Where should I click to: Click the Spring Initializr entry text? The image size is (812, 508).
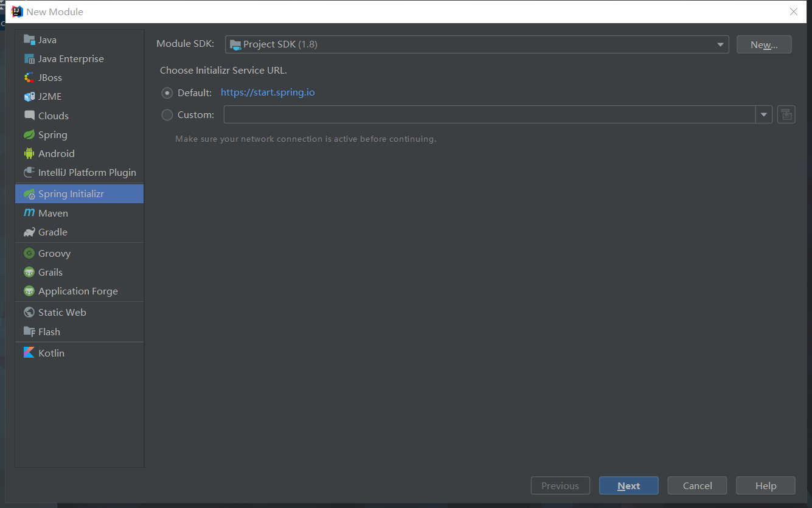pyautogui.click(x=71, y=194)
